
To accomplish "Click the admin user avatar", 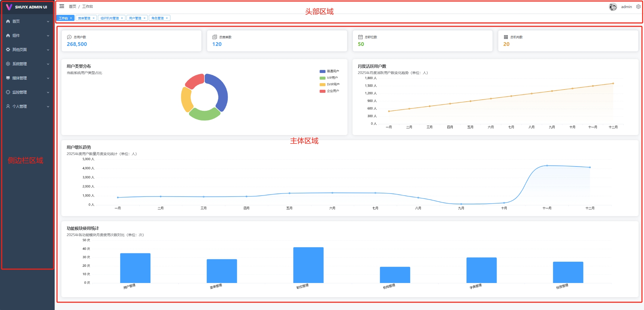I will click(x=613, y=7).
